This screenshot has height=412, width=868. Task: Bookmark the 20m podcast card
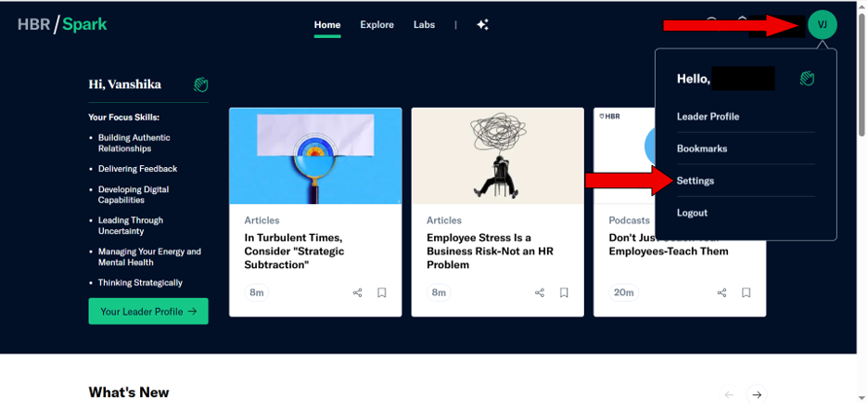point(746,293)
